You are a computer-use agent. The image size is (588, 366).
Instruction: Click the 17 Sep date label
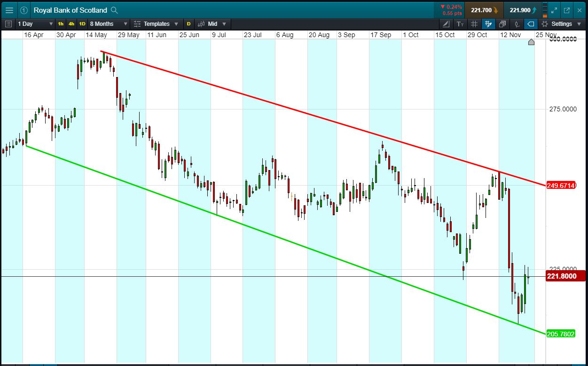381,35
